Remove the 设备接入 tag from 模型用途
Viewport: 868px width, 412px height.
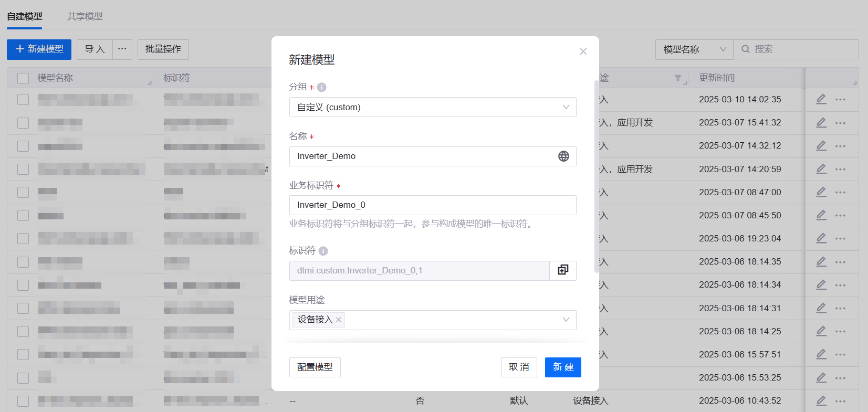(x=339, y=320)
